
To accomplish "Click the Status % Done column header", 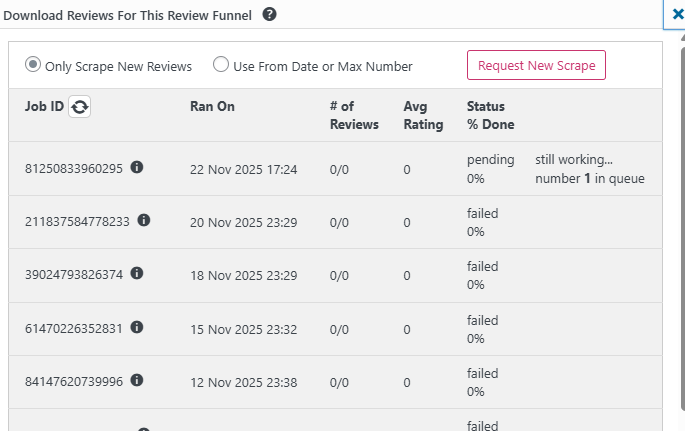I will [x=490, y=115].
